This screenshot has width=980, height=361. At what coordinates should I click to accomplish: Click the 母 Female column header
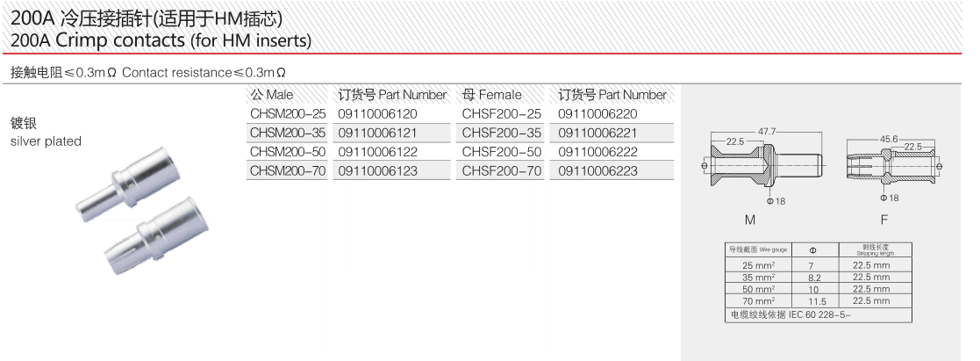point(492,95)
